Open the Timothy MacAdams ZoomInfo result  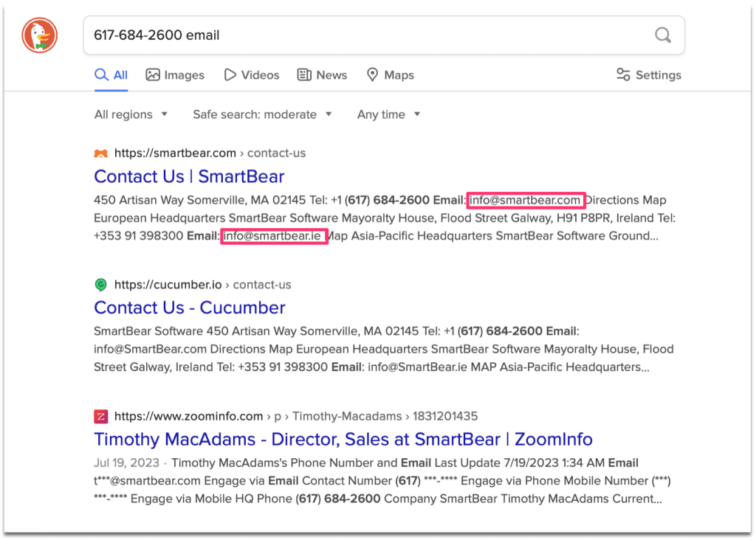[x=342, y=439]
